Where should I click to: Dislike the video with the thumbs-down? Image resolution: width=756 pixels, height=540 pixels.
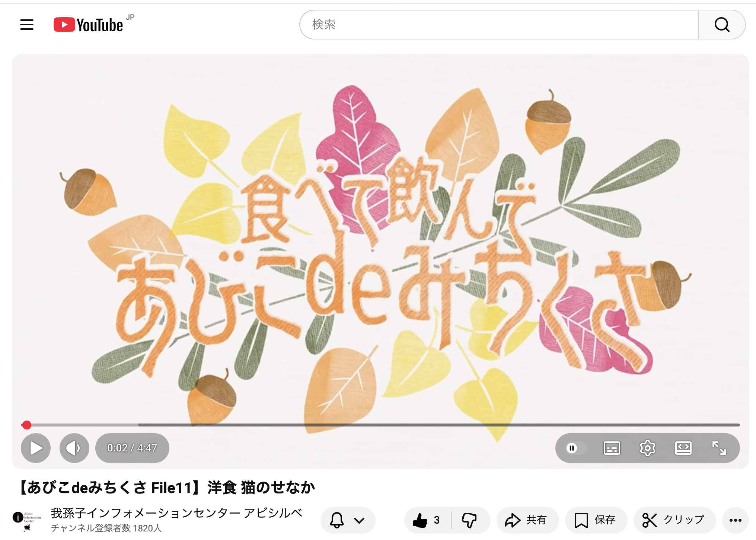click(x=470, y=520)
